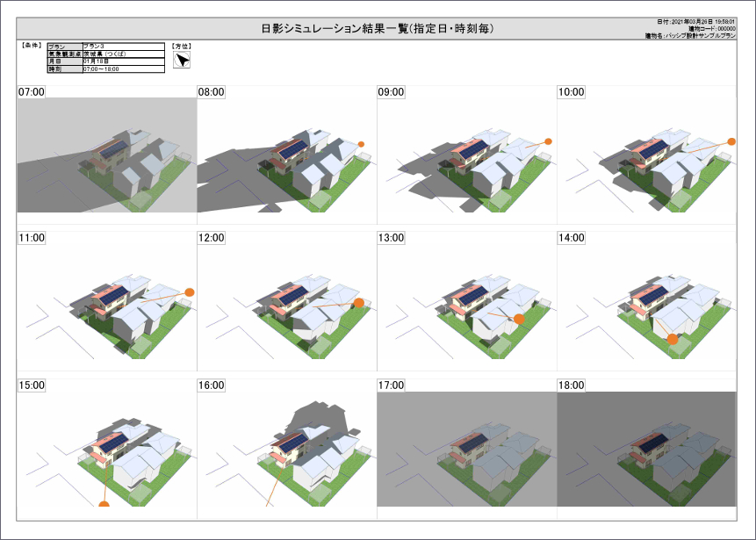Viewport: 756px width, 540px height.
Task: Open the 17:00 dusk simulation image
Action: point(466,450)
